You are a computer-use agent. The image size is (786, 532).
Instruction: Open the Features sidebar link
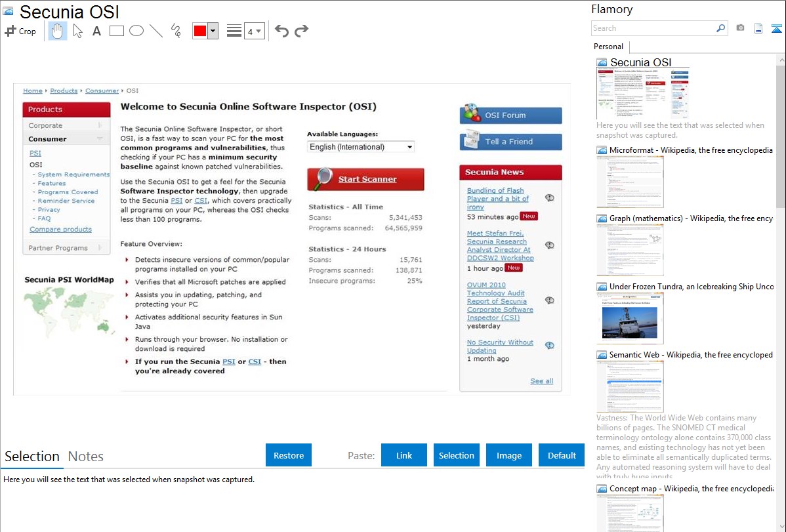coord(52,184)
